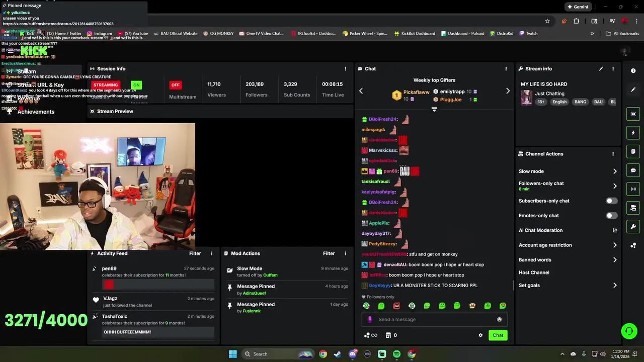The image size is (644, 362).
Task: Open Stream info three-dot menu
Action: (613, 69)
